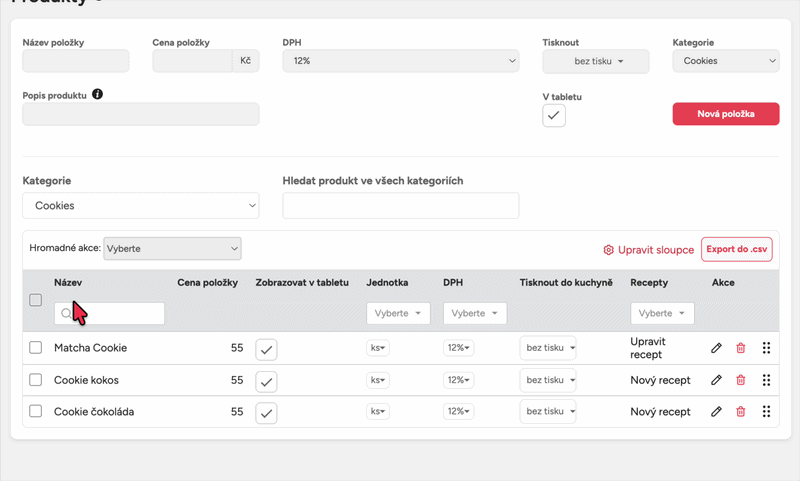Select the Matcha Cookie row checkbox

click(36, 348)
